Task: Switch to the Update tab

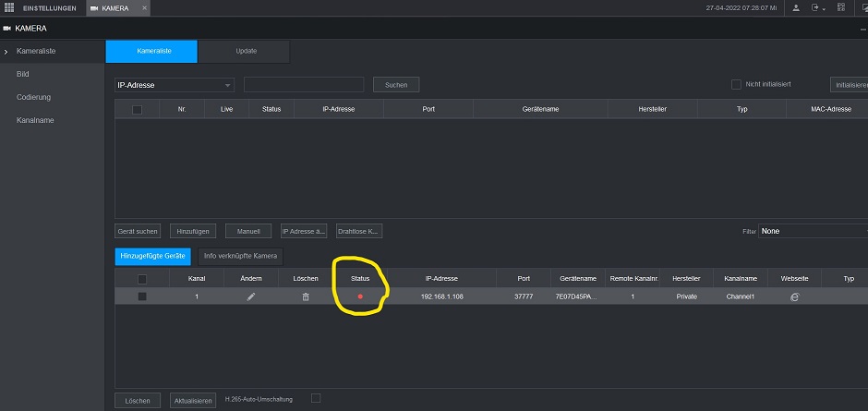Action: pyautogui.click(x=244, y=51)
